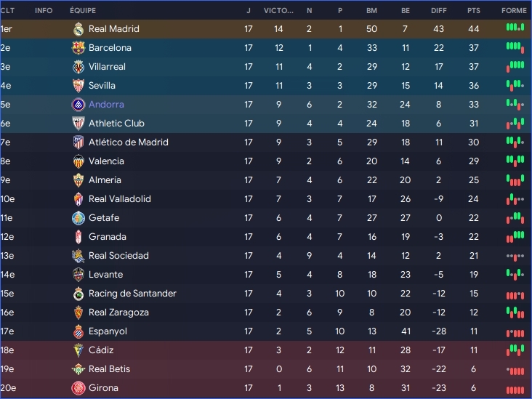
Task: Click the Villarreal club crest
Action: pos(78,67)
